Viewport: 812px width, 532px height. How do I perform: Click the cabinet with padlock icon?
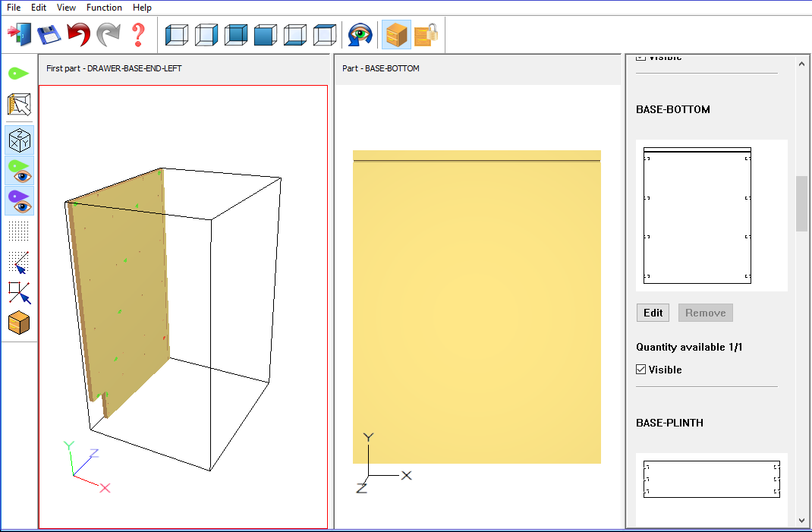click(x=426, y=35)
